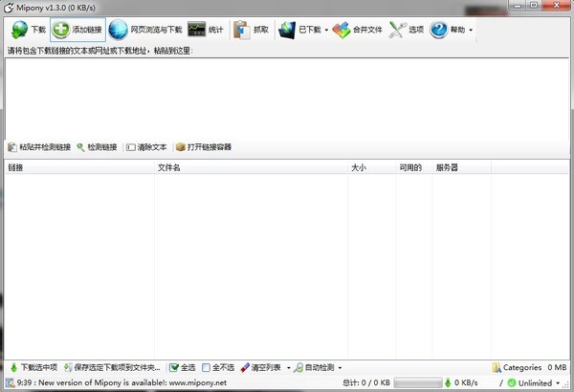The height and width of the screenshot is (392, 574).
Task: Click the green Unlimited speed limit icon
Action: pyautogui.click(x=512, y=383)
